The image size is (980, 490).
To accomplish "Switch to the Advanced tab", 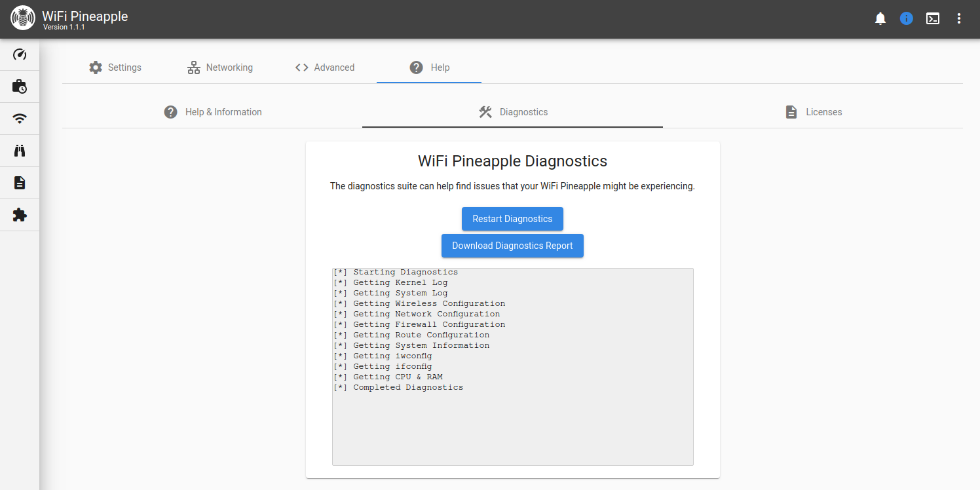I will [324, 67].
